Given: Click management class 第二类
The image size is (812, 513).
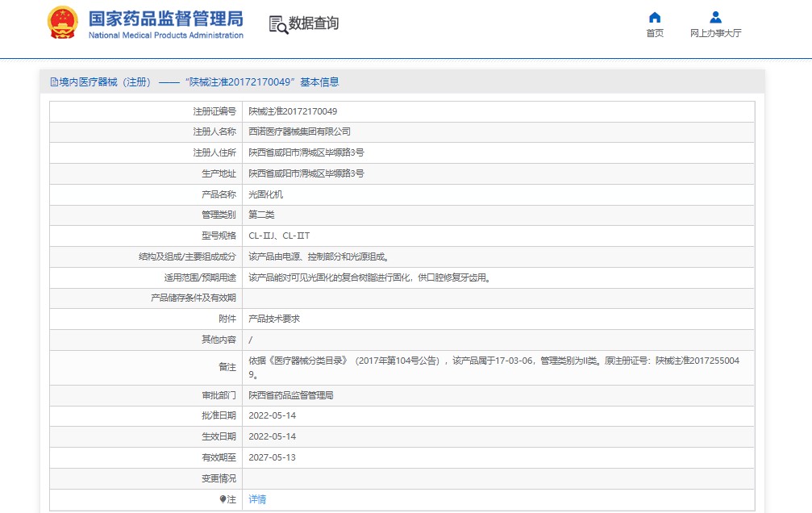Looking at the screenshot, I should (261, 215).
